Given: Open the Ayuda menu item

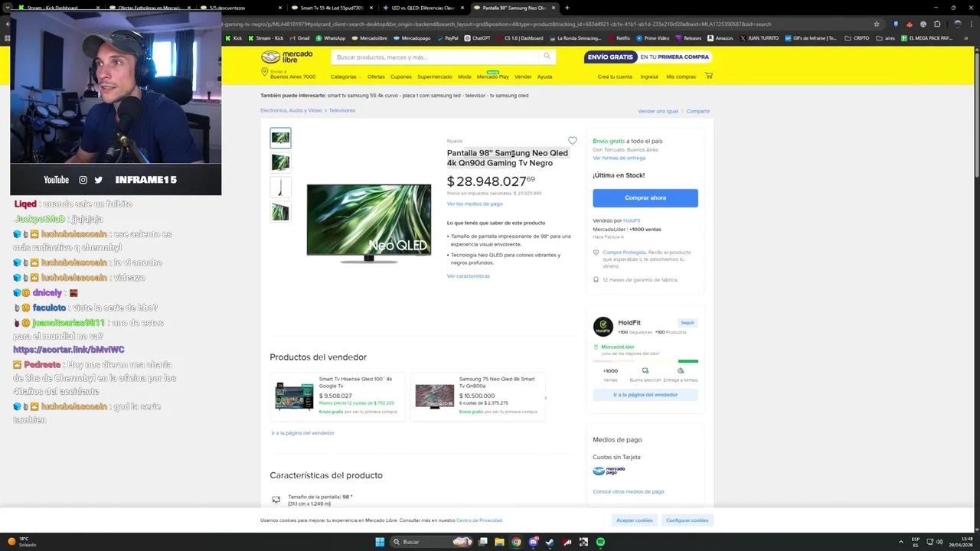Looking at the screenshot, I should [x=544, y=77].
